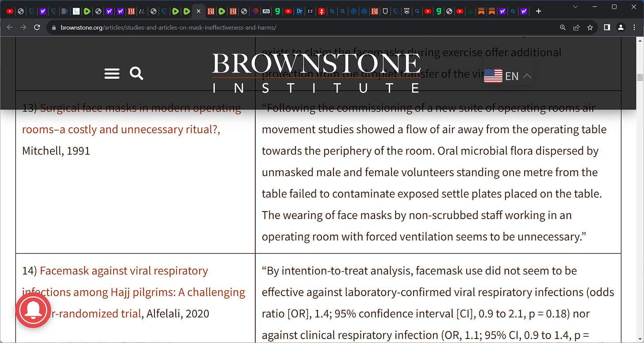644x343 pixels.
Task: Open the hamburger menu on Brownstone header
Action: (x=112, y=73)
